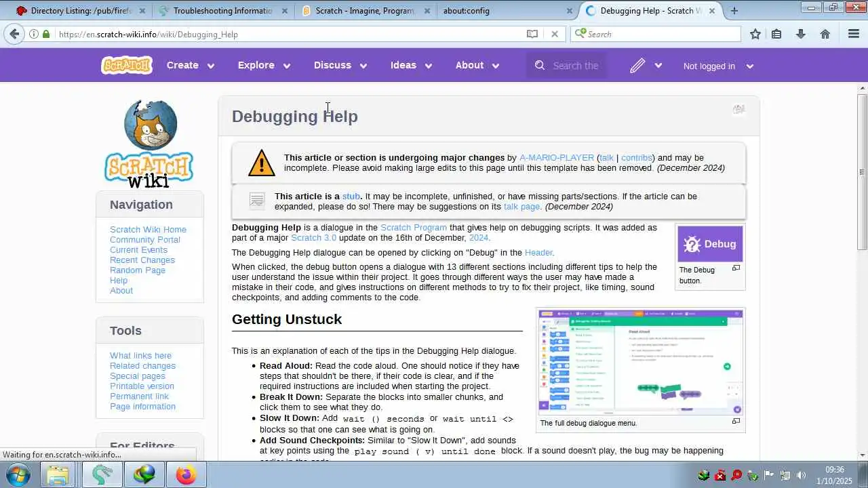Bookmark this page with the star icon
This screenshot has height=488, width=868.
[755, 34]
